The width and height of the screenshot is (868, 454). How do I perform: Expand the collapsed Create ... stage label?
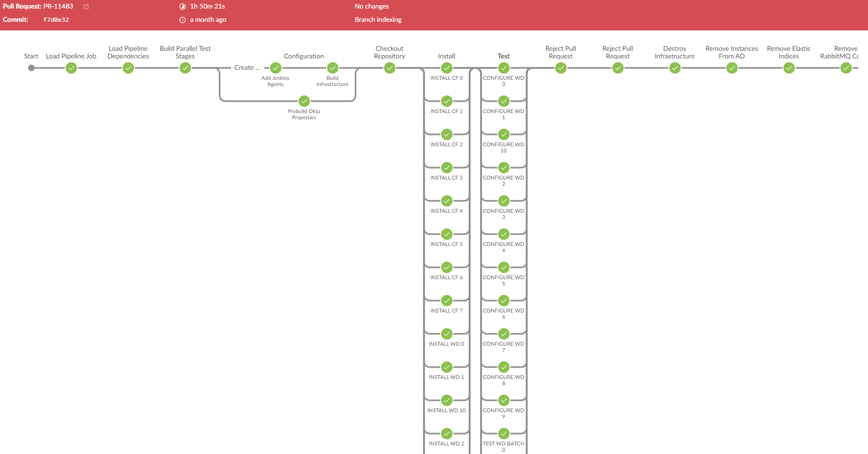[x=247, y=67]
